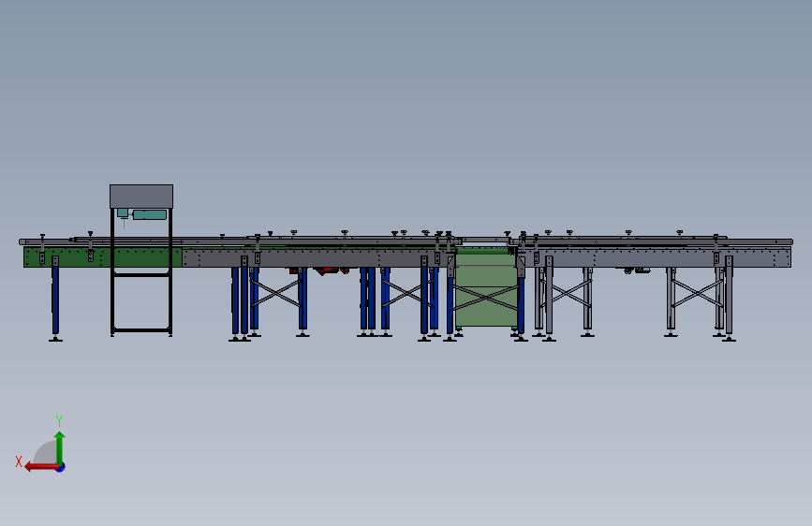Select the gray box atop the black frame
This screenshot has width=812, height=526.
141,197
